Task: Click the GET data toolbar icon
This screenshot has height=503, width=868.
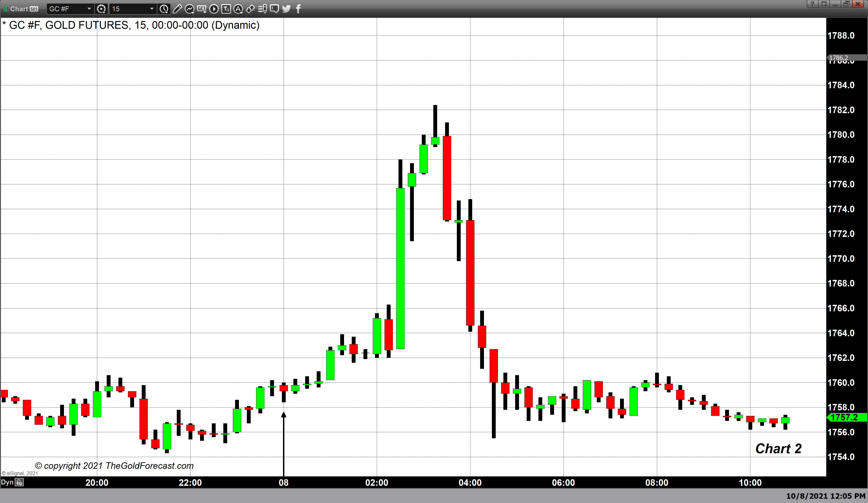Action: (202, 9)
